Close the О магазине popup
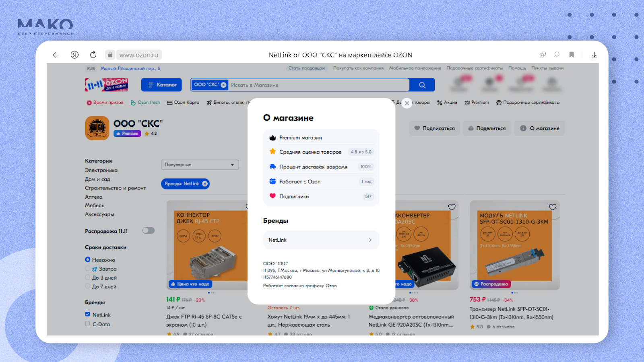 pos(407,103)
